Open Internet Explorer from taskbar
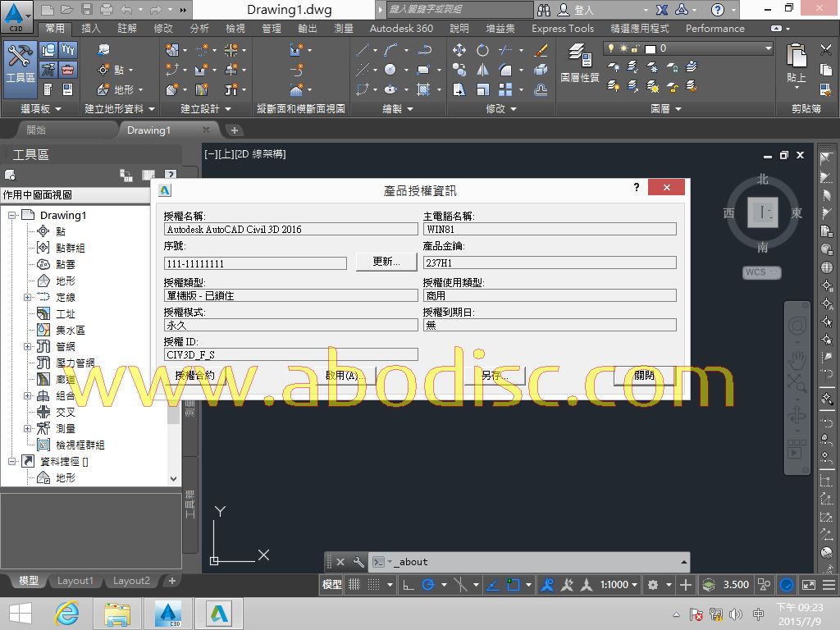The image size is (840, 630). coord(67,614)
